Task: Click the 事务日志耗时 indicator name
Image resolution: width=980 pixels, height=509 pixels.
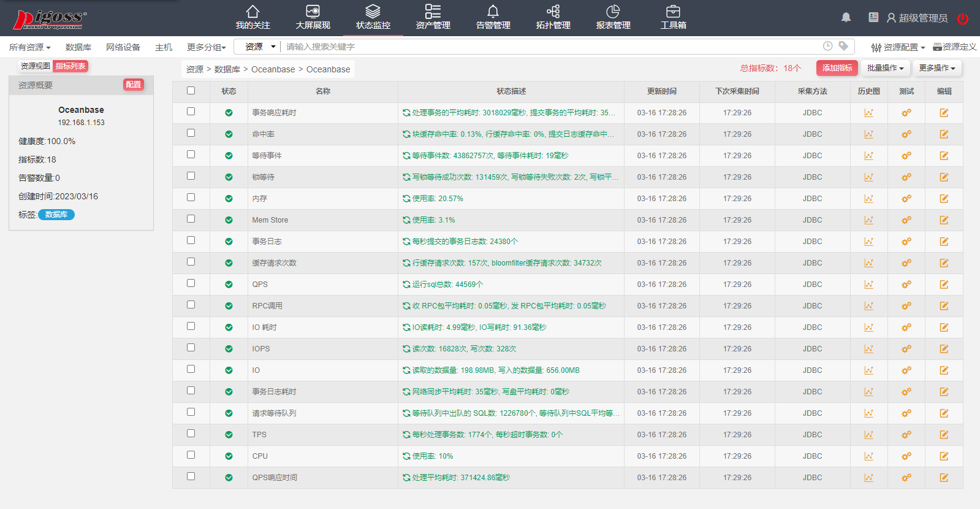Action: tap(274, 392)
